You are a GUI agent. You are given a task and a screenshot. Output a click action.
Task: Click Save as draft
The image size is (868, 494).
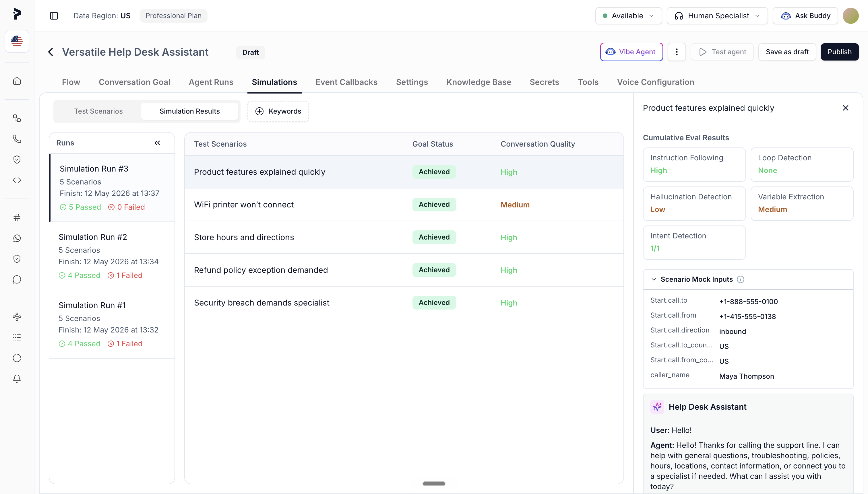click(787, 52)
